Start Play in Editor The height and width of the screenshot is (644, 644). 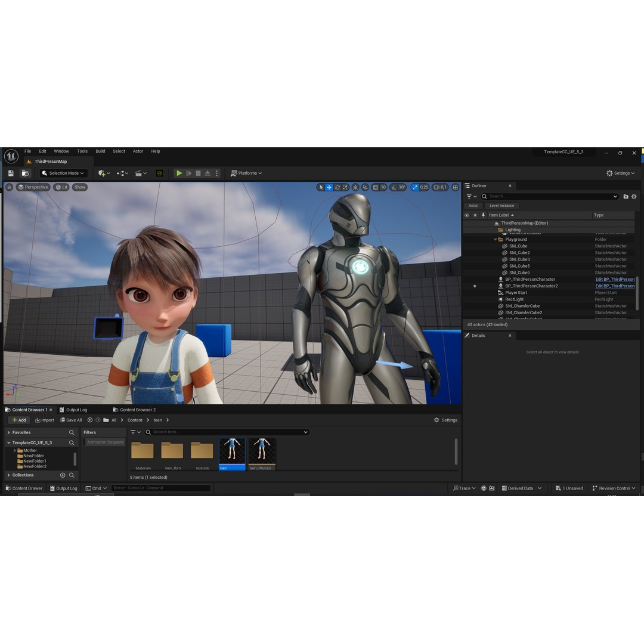click(x=179, y=174)
